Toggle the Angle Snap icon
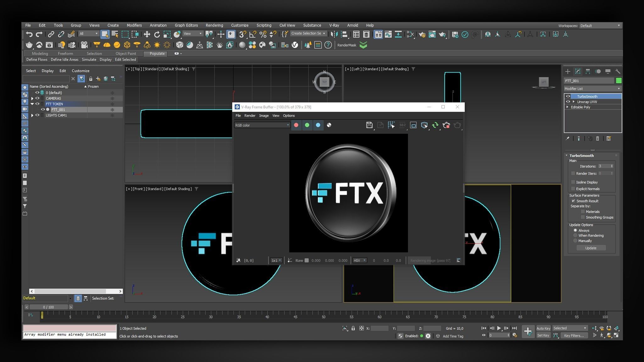 point(253,34)
